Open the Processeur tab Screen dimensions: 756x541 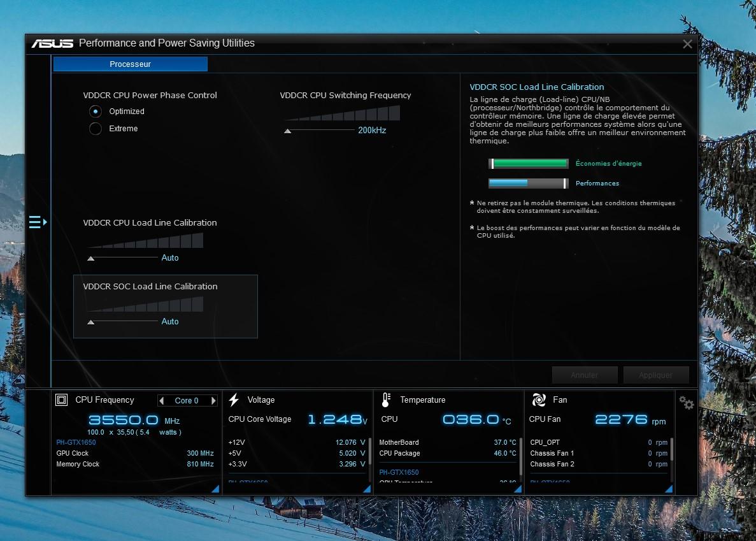[130, 64]
